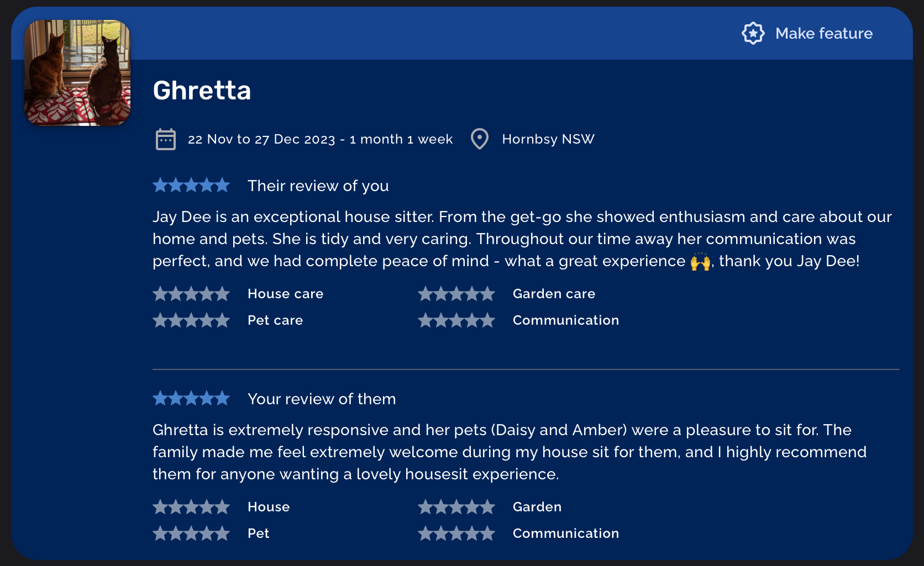
Task: Click stars beside Your review of them
Action: [191, 399]
